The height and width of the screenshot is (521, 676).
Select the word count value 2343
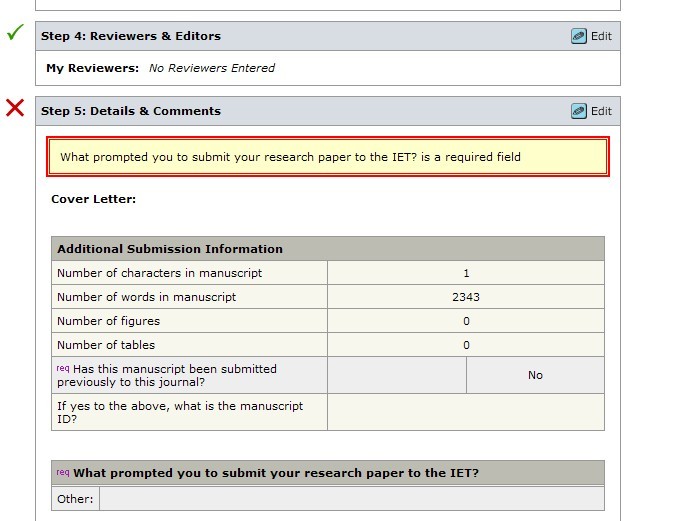466,297
